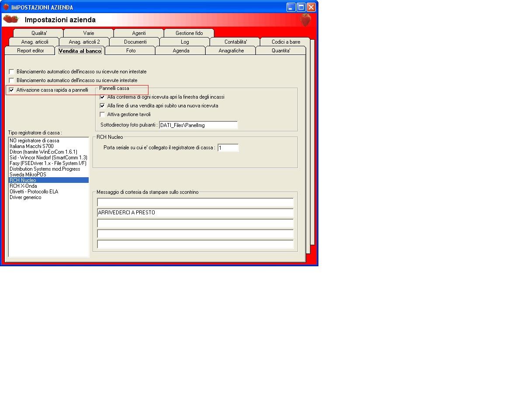Switch to the Agenti tab
The height and width of the screenshot is (402, 532).
139,33
